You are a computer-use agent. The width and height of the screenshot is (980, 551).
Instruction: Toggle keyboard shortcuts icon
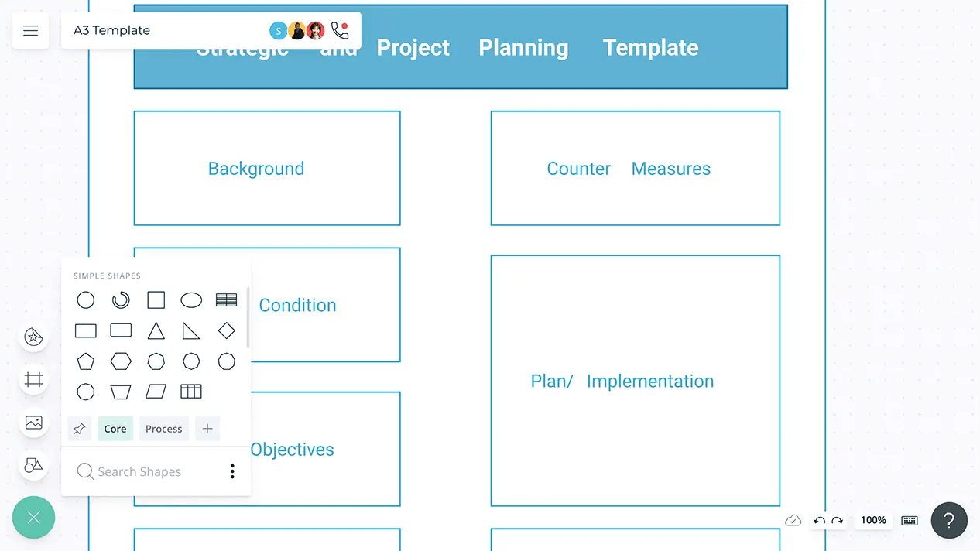[x=910, y=521]
